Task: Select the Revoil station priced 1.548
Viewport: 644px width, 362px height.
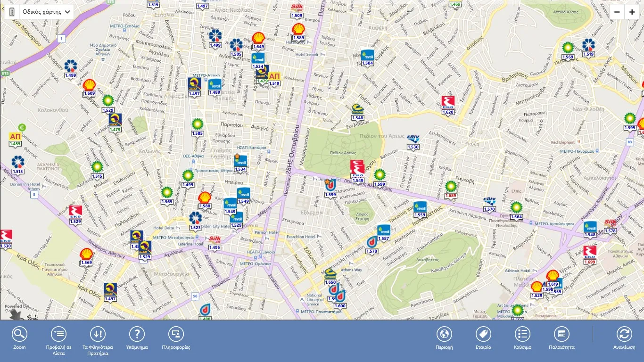Action: coord(590,230)
